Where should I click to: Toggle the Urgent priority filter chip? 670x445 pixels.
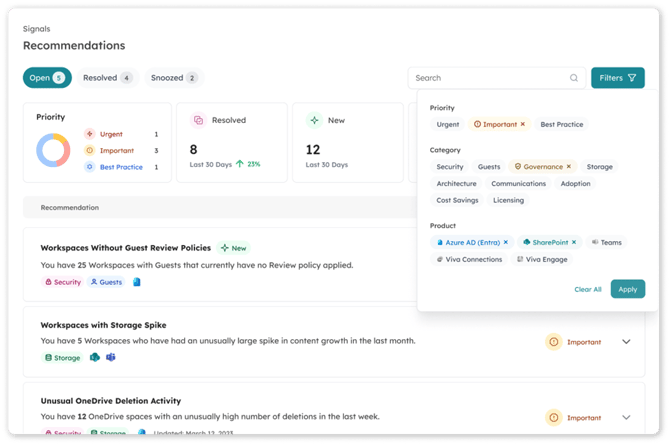click(x=448, y=125)
